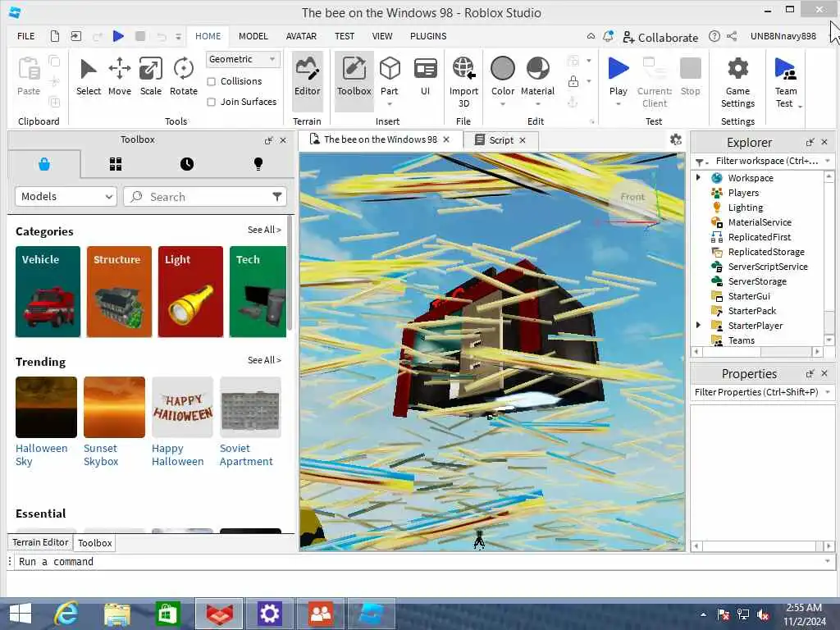This screenshot has width=840, height=630.
Task: Click the Collaborate button
Action: coord(660,37)
